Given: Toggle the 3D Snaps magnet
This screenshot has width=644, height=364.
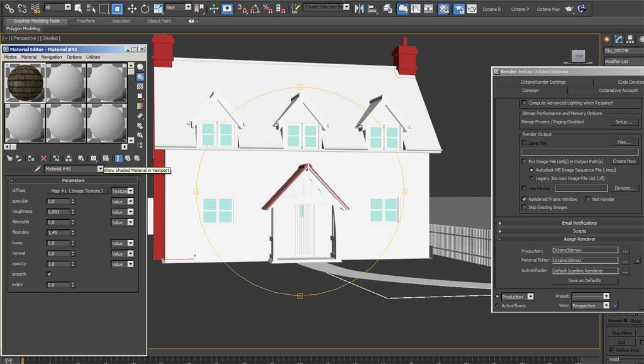Looking at the screenshot, I should 242,8.
